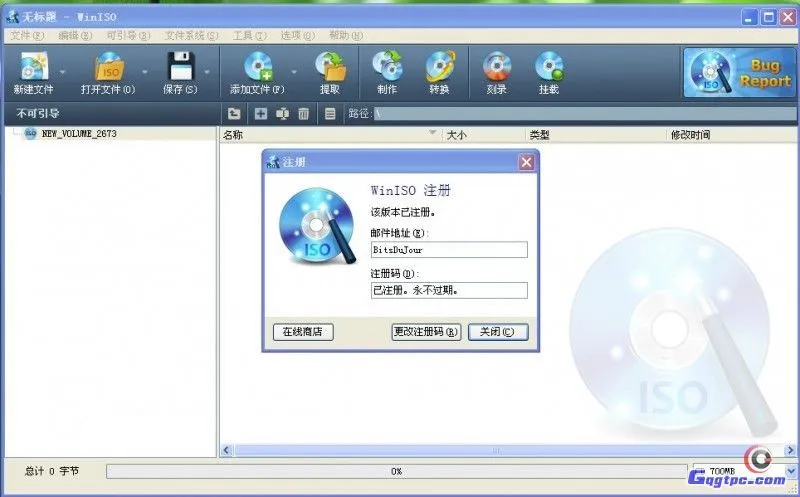Click the list view icon

(330, 113)
